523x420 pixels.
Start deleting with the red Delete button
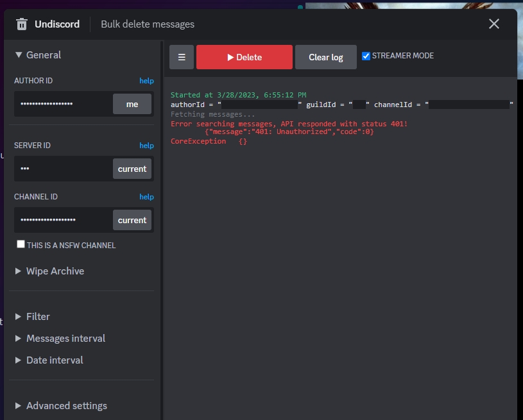pyautogui.click(x=244, y=57)
